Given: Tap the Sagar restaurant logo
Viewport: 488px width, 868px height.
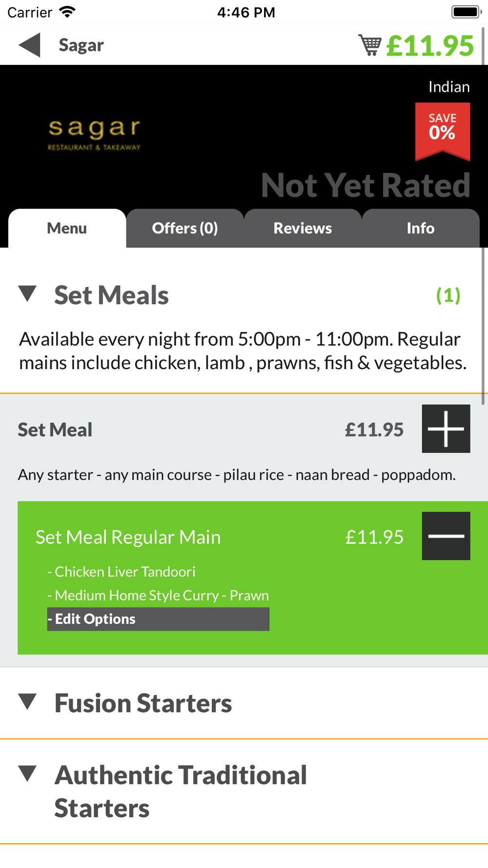Looking at the screenshot, I should 94,134.
